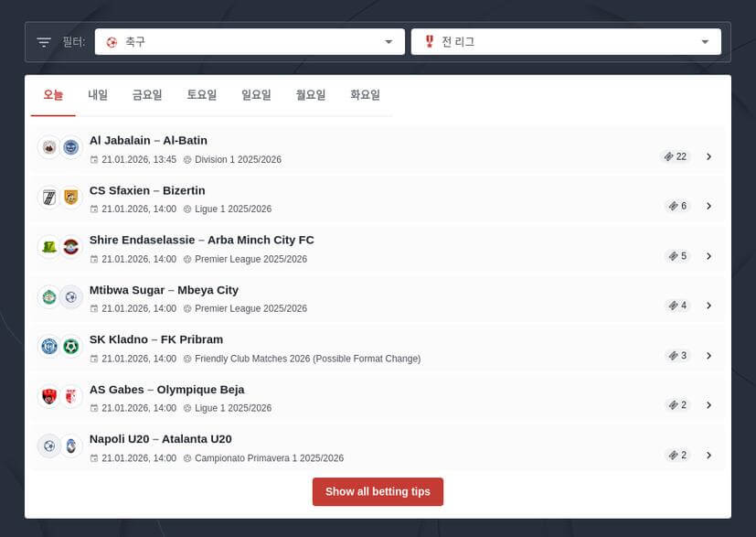756x537 pixels.
Task: Click the FK Pribram green crest
Action: (x=71, y=347)
